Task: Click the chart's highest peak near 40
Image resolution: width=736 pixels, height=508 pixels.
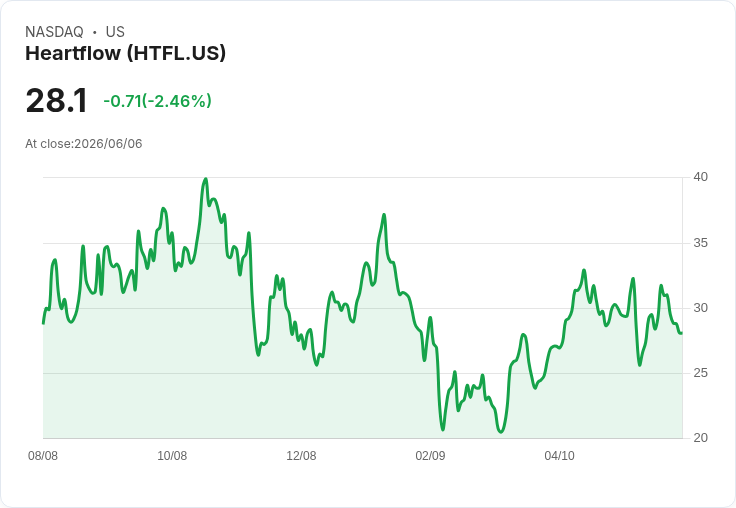Action: pos(205,179)
